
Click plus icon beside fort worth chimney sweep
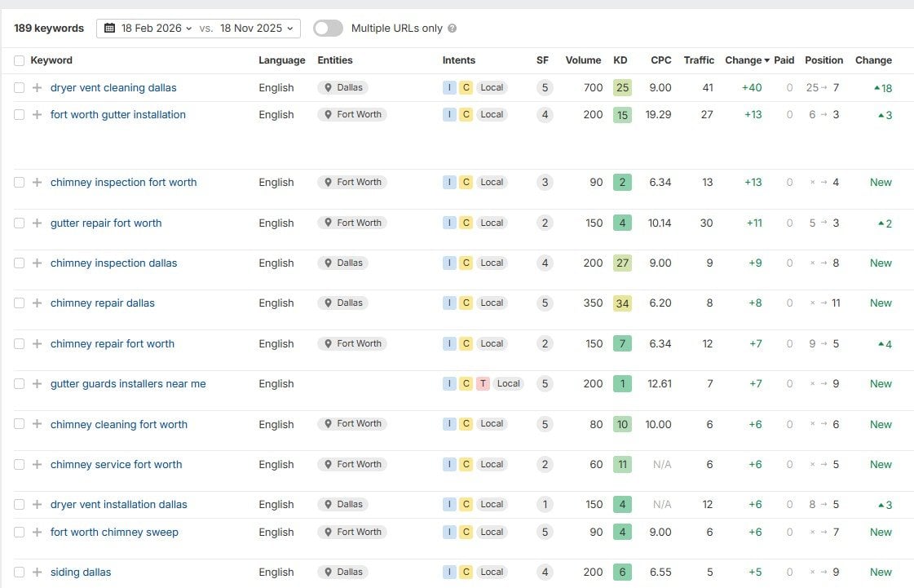[38, 532]
